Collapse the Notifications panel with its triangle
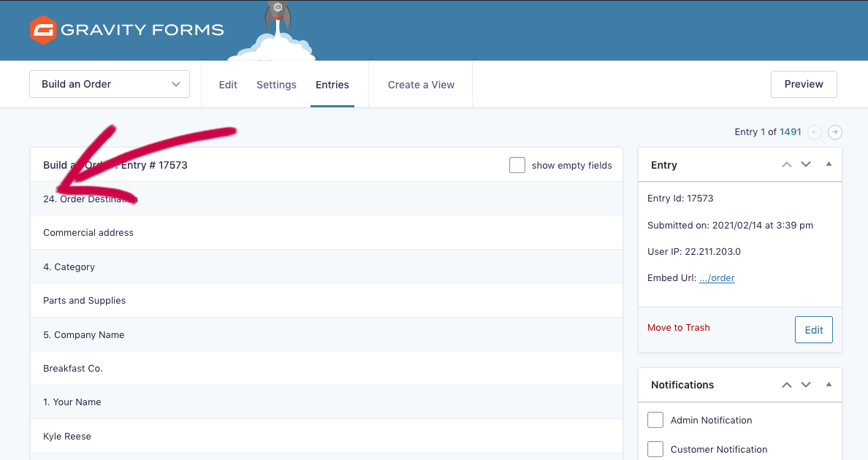The width and height of the screenshot is (868, 460). click(829, 384)
